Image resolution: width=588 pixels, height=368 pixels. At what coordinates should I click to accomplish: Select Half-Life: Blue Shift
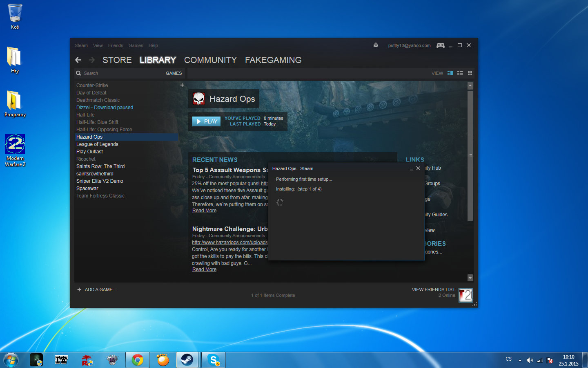pos(97,122)
